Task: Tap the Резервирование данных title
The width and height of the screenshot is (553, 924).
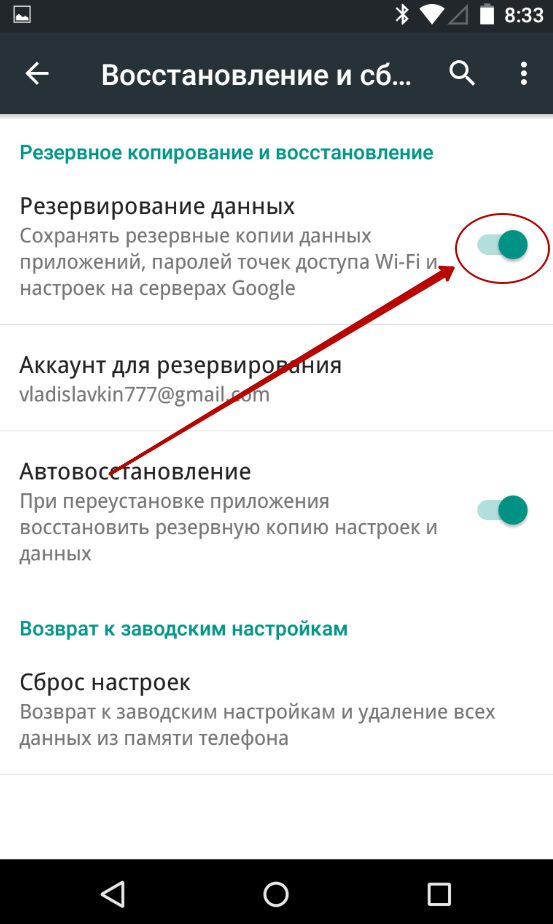Action: 157,206
